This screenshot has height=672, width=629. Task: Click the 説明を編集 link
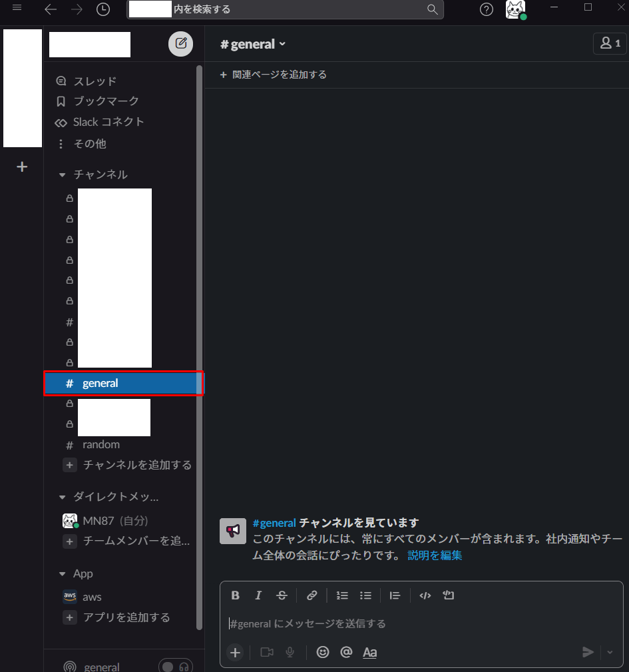point(435,555)
